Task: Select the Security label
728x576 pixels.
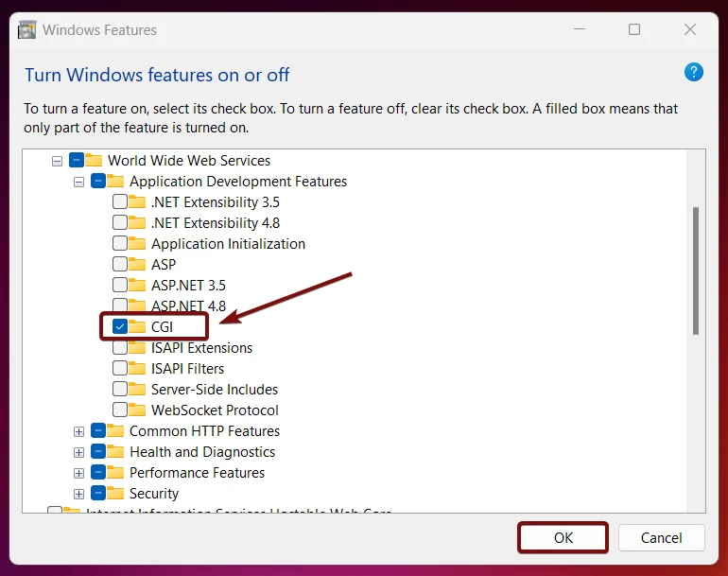Action: tap(154, 494)
